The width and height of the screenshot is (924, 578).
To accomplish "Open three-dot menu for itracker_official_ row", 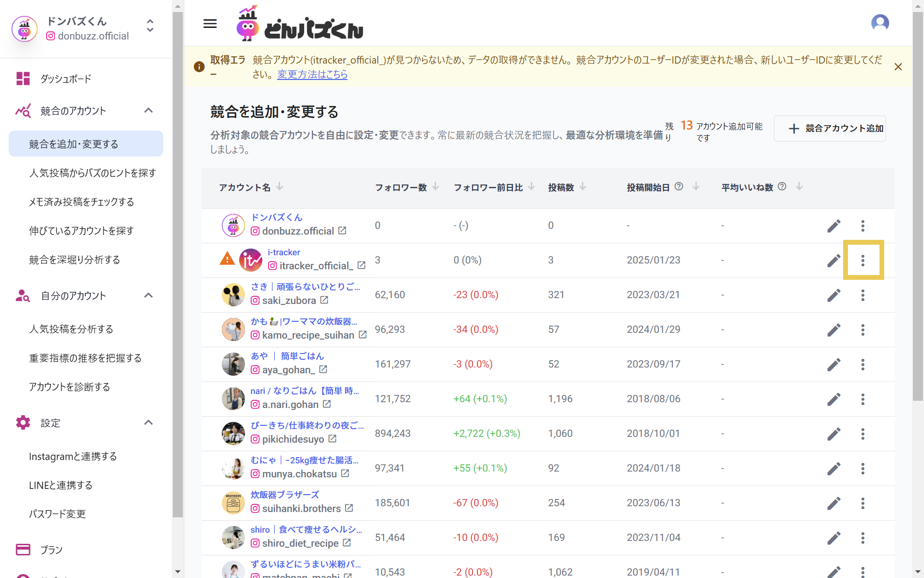I will (863, 261).
